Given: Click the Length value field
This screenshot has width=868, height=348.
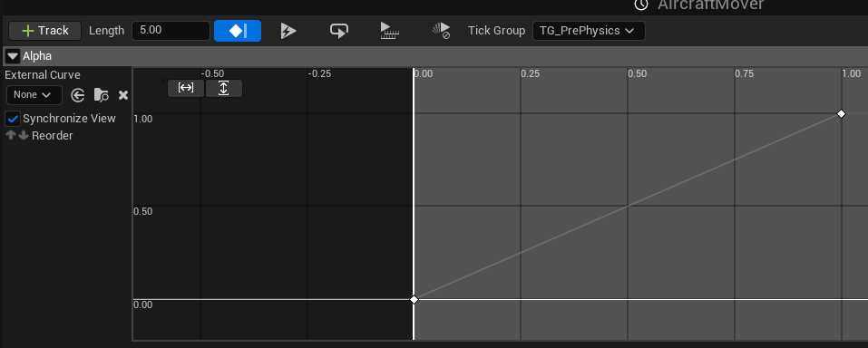Looking at the screenshot, I should click(x=171, y=31).
